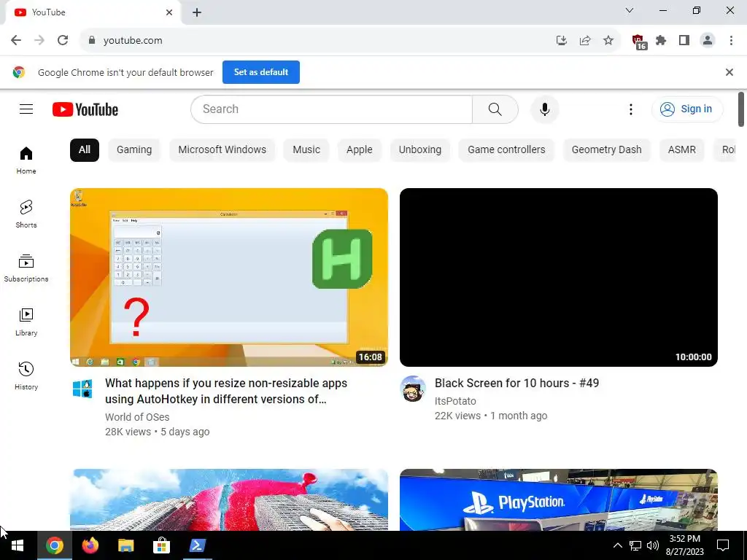The height and width of the screenshot is (560, 747).
Task: Open History in sidebar
Action: 26,376
